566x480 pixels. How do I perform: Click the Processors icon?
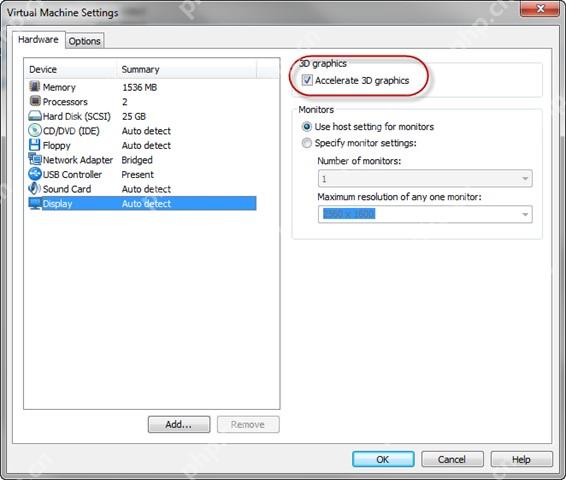coord(35,101)
